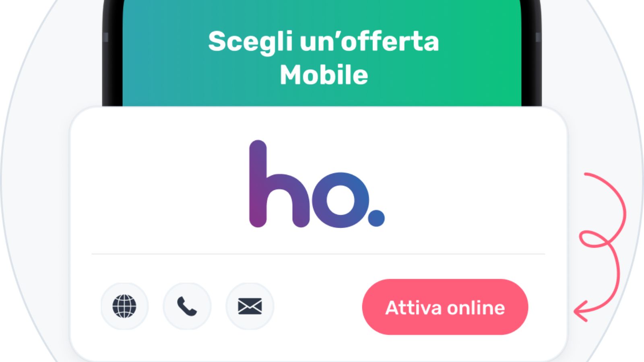Click the black phone bezel frame
This screenshot has width=644, height=362.
point(112,60)
